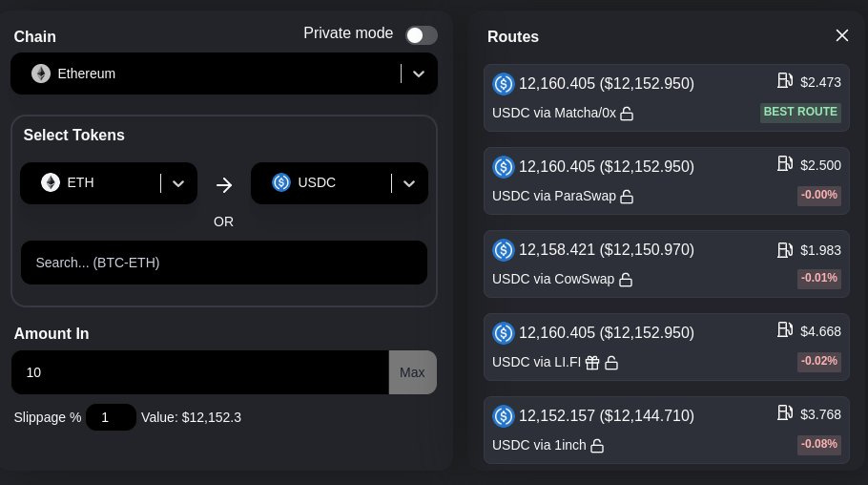Click the 12,158.421 ($12,150.970) amount
The width and height of the screenshot is (868, 485).
[606, 250]
